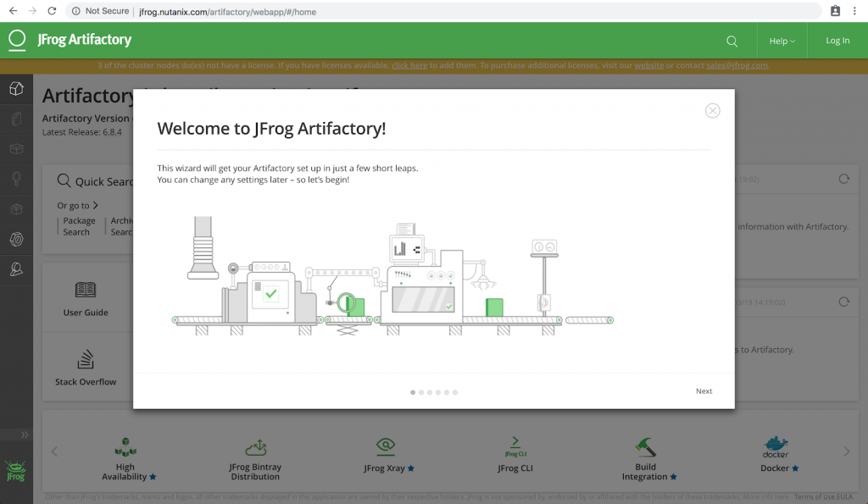Close the Welcome wizard dialog
This screenshot has width=868, height=504.
tap(713, 111)
